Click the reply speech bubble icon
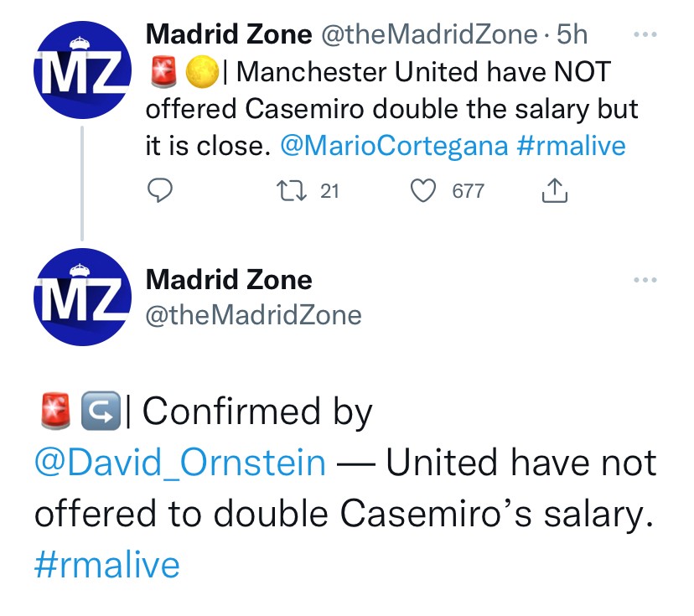This screenshot has width=694, height=616. [159, 191]
